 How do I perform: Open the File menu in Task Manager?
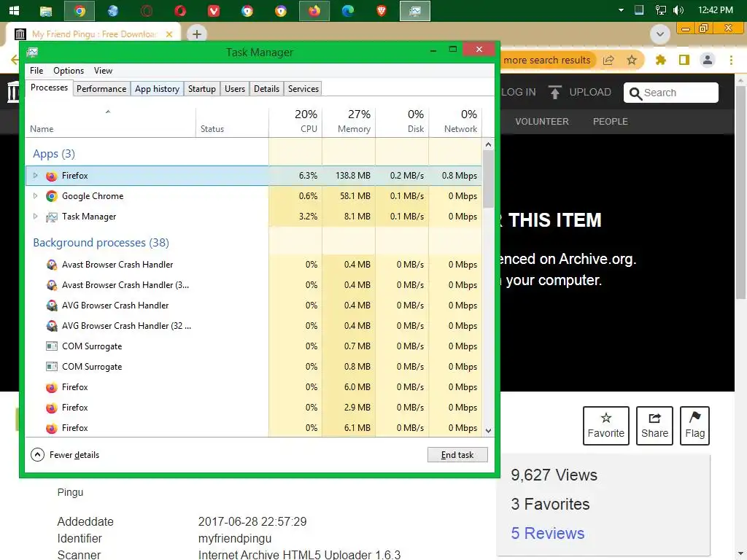[x=36, y=71]
